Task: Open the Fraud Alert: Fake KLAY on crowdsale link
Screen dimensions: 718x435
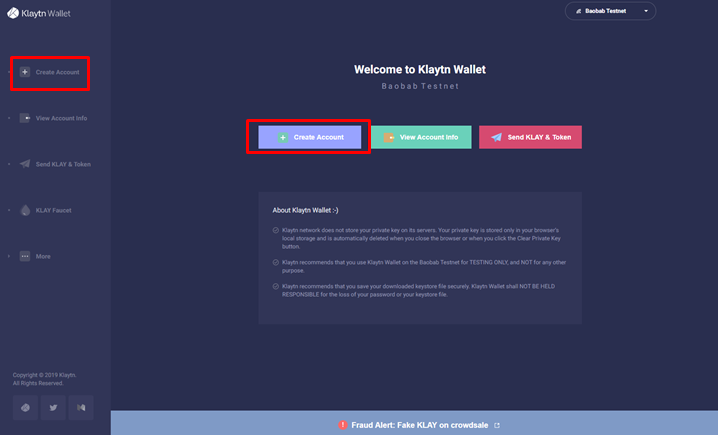Action: click(x=419, y=425)
